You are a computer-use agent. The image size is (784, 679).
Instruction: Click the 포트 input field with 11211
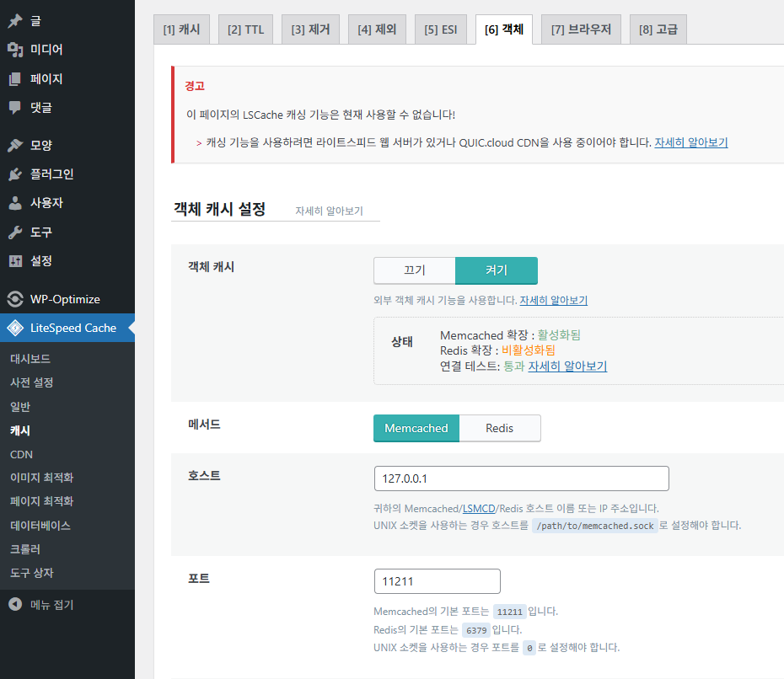click(x=437, y=581)
